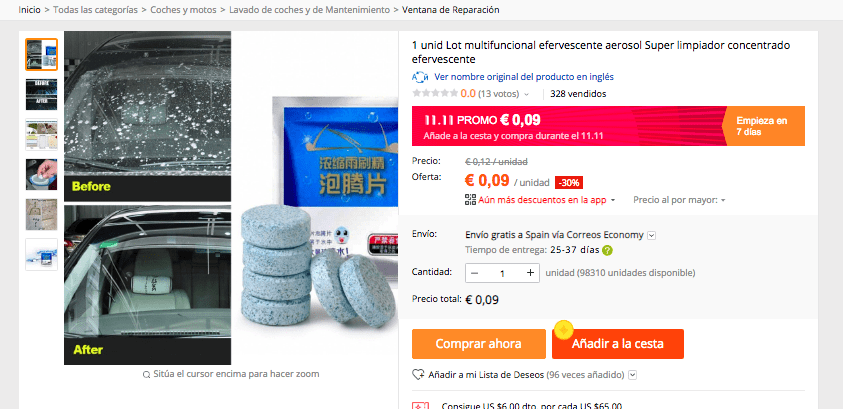Click the heart icon for wish list
Image resolution: width=843 pixels, height=409 pixels.
pos(418,374)
